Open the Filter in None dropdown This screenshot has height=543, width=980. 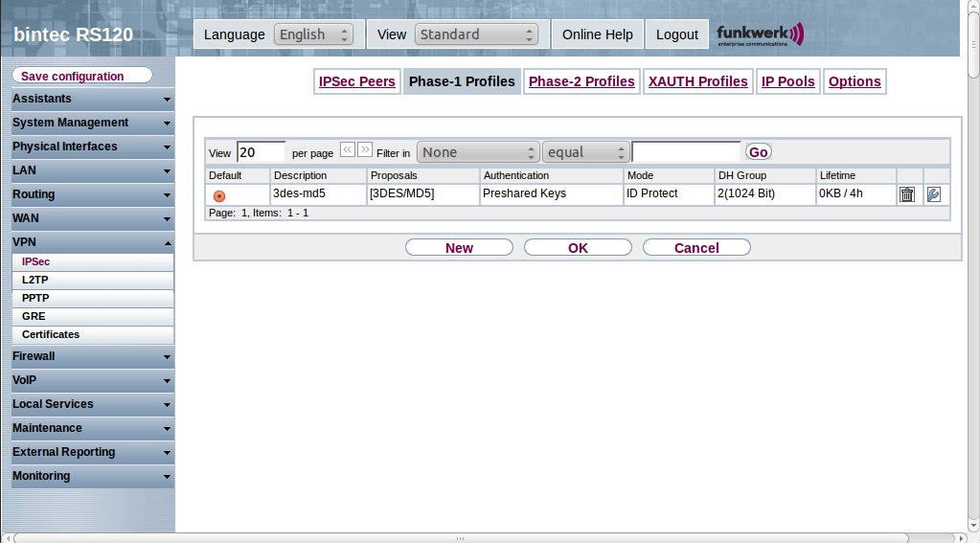pyautogui.click(x=478, y=152)
